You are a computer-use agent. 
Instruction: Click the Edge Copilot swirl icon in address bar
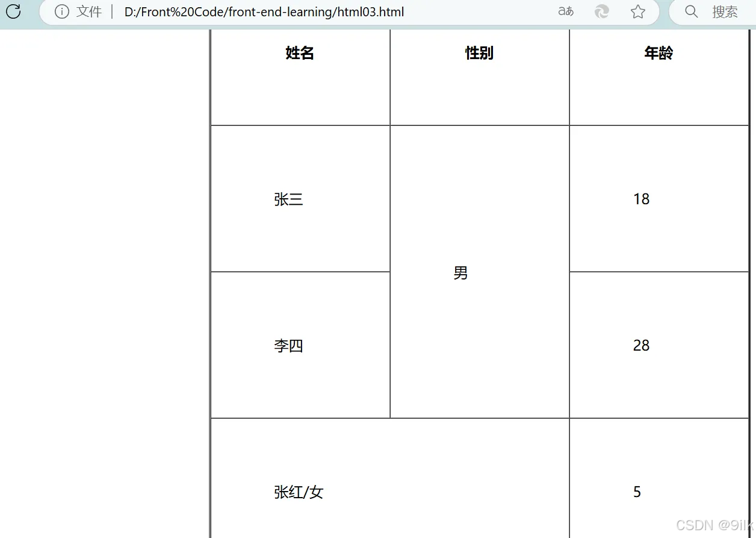[601, 11]
